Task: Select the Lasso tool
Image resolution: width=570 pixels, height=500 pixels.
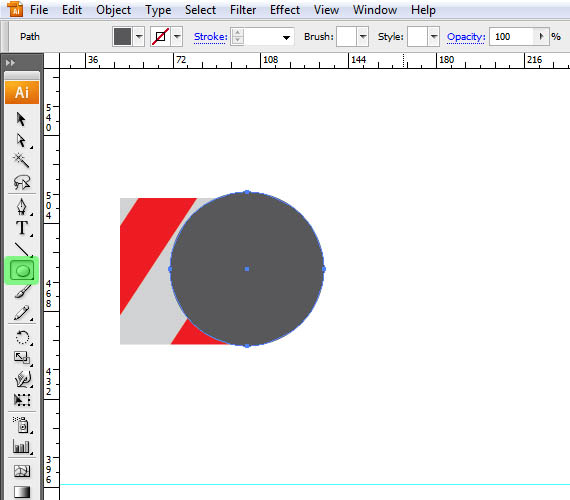Action: 22,182
